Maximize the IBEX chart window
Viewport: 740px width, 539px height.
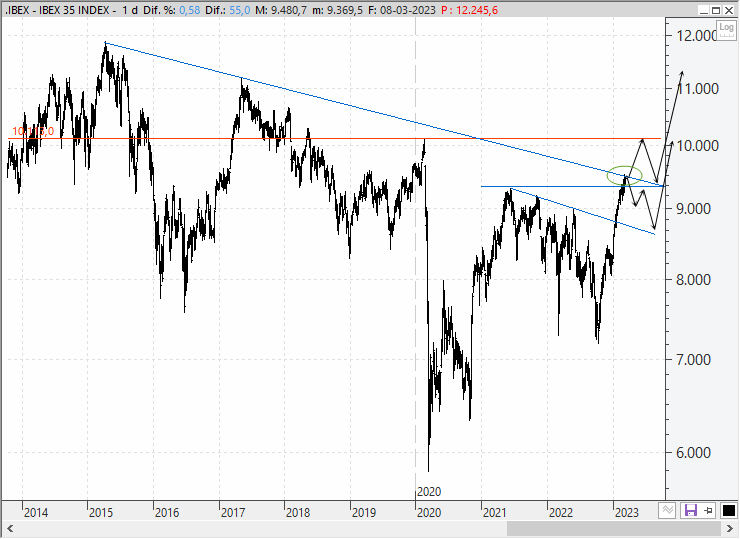tap(716, 10)
